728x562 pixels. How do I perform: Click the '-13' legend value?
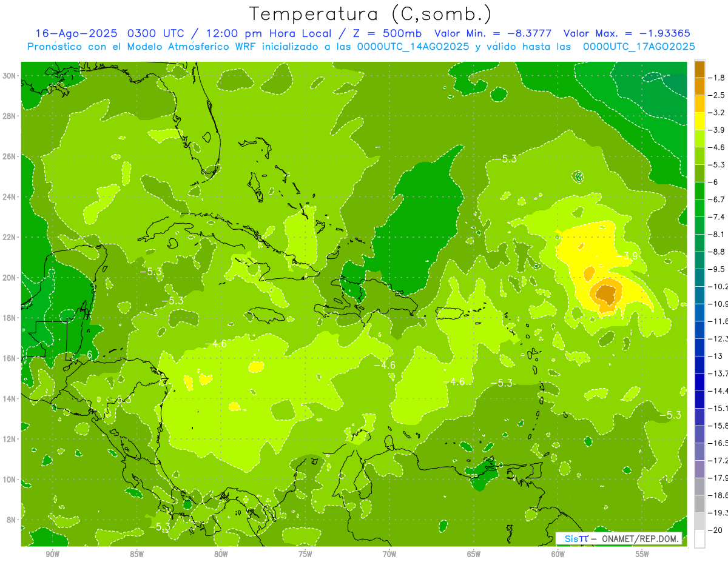point(715,356)
